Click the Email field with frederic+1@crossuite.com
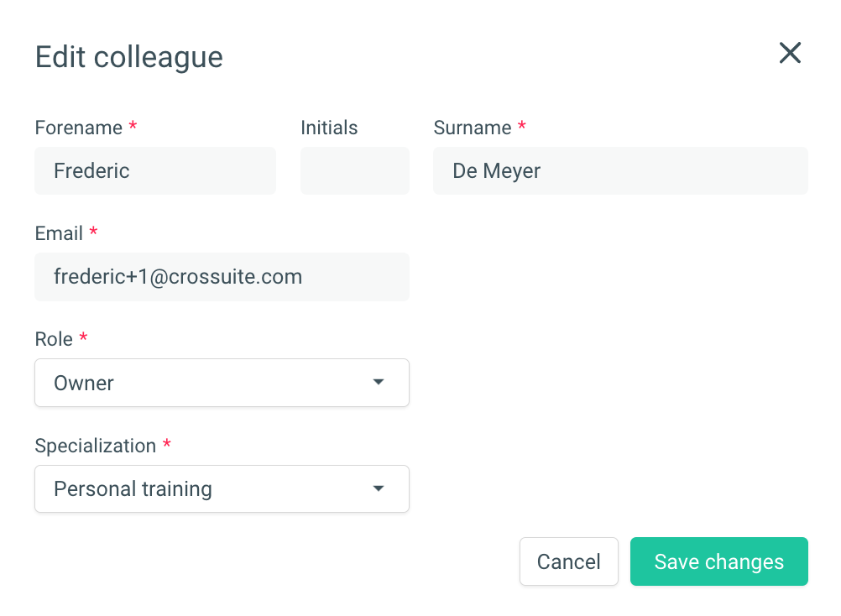841x616 pixels. coord(222,277)
